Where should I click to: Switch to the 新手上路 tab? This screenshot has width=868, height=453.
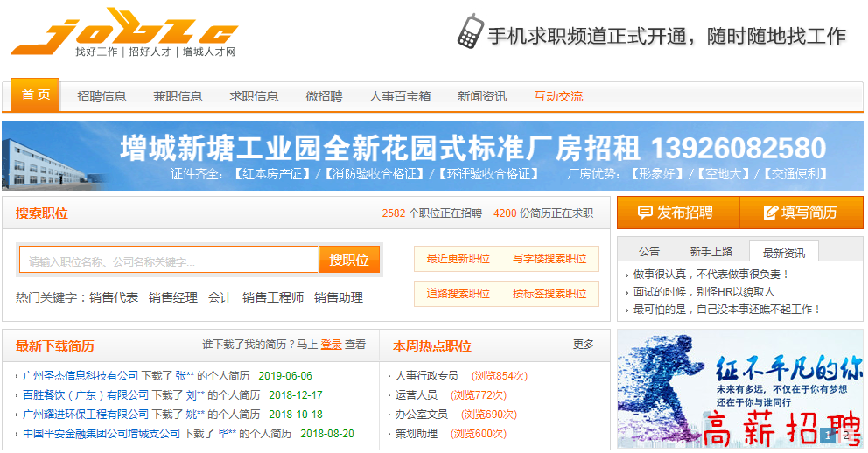[x=710, y=252]
